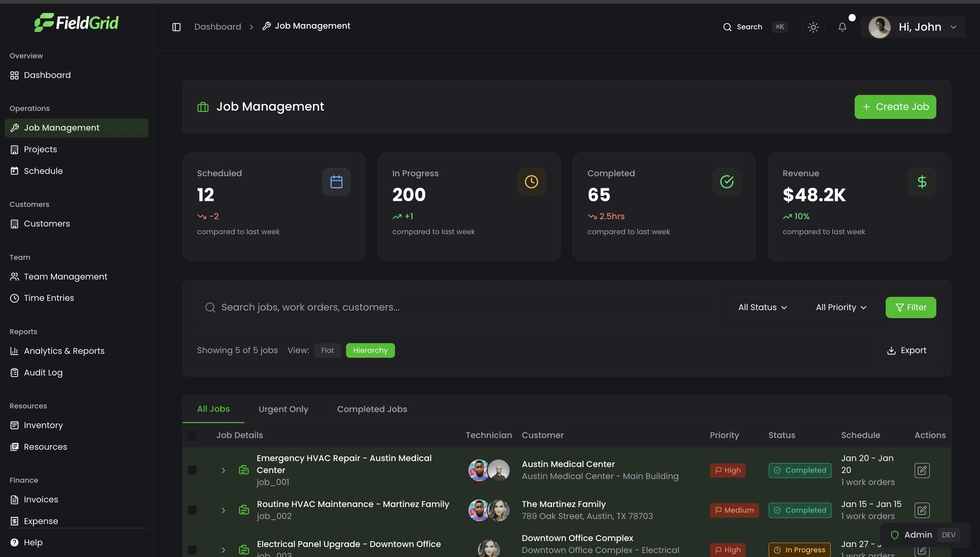Screen dimensions: 980x557
Task: Click the ⌘K search shortcut badge
Action: 779,27
